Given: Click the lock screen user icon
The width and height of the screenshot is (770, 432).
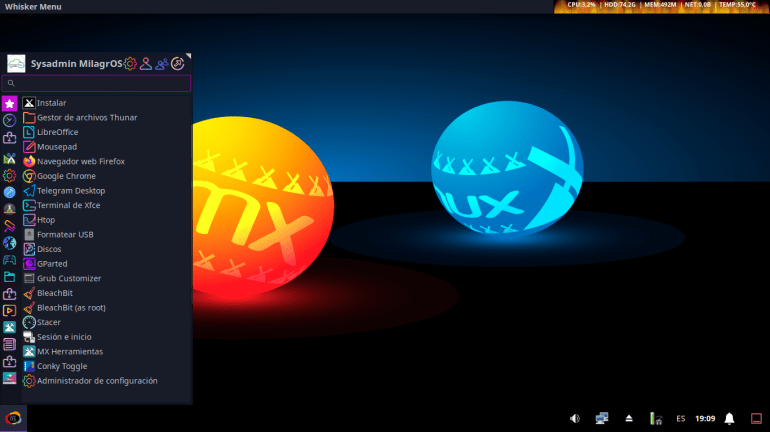Looking at the screenshot, I should 146,64.
